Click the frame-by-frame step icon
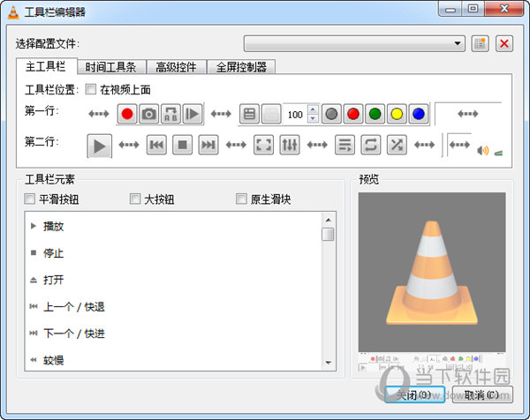Screen dimensions: 530x420 193,114
